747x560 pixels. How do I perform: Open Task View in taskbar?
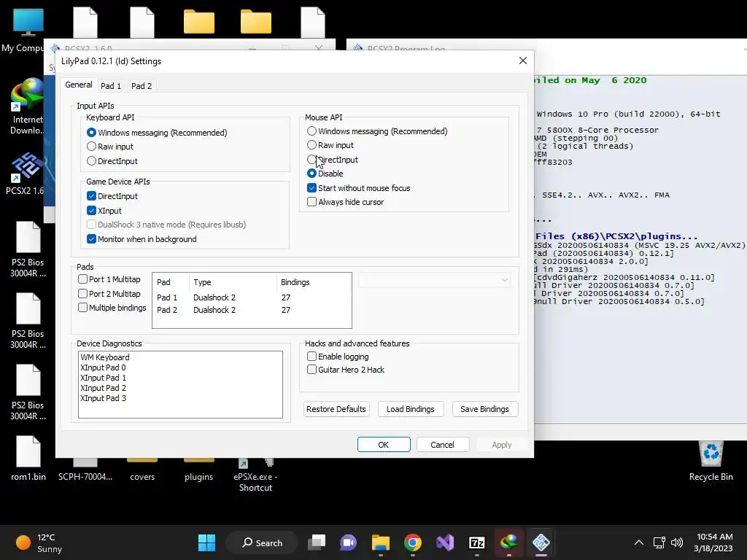click(x=317, y=542)
